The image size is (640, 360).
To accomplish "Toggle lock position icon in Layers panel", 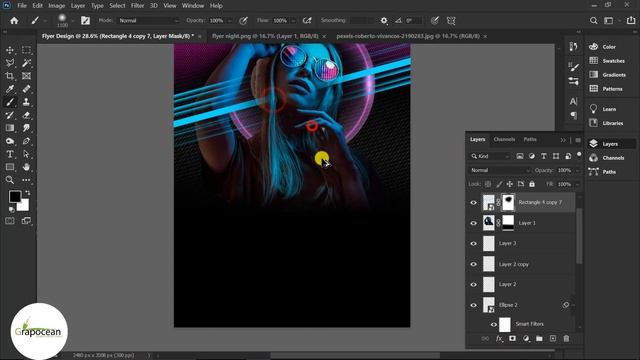I will (x=510, y=184).
